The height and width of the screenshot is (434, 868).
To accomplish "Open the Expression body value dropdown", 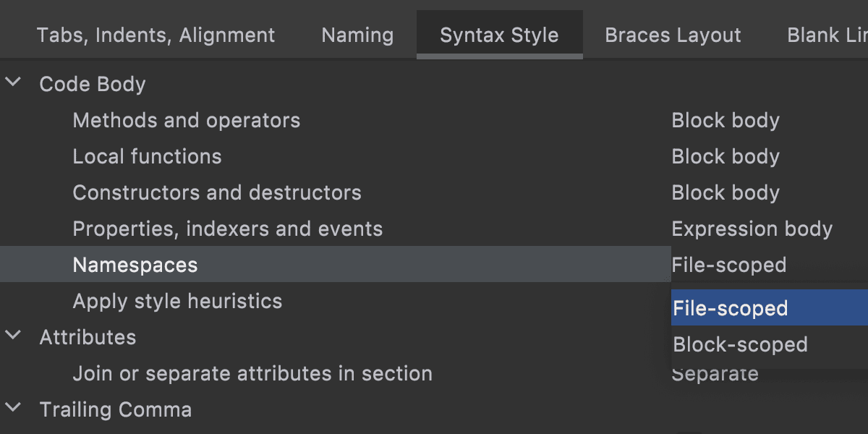I will click(x=752, y=229).
